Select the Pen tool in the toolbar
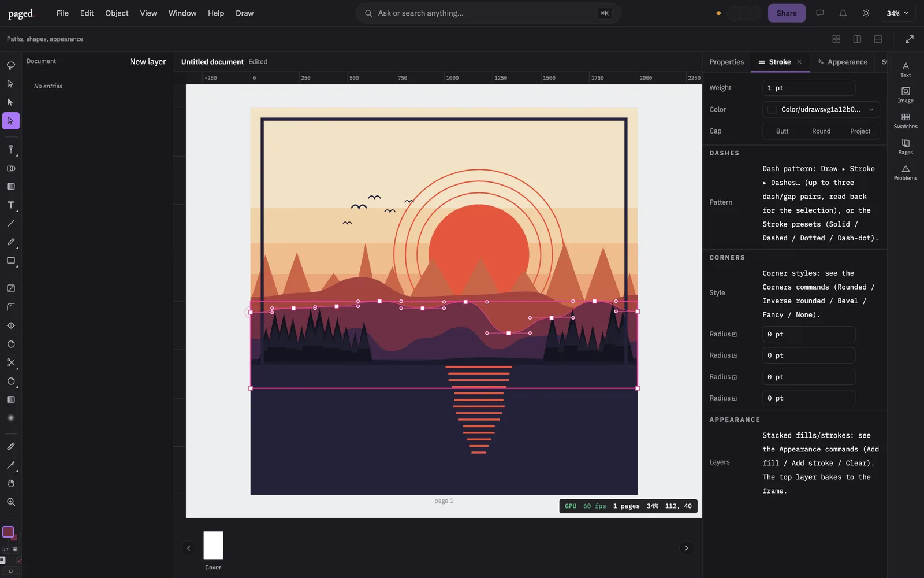 pos(10,150)
